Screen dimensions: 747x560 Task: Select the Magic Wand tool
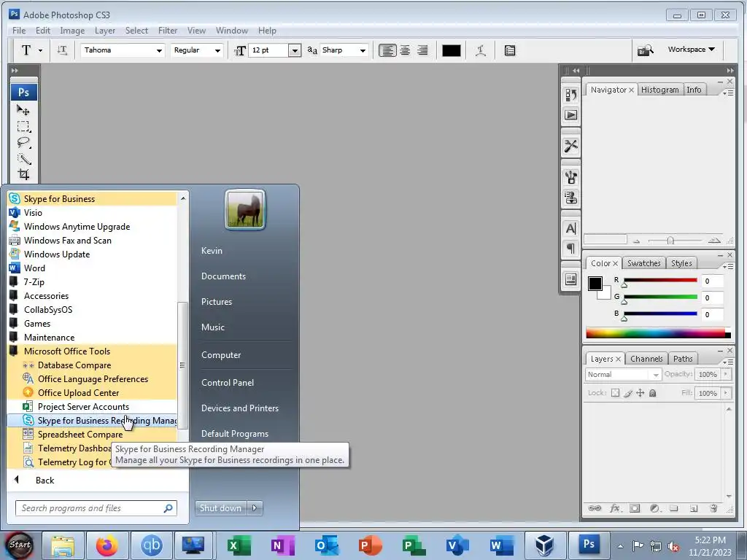[x=23, y=158]
